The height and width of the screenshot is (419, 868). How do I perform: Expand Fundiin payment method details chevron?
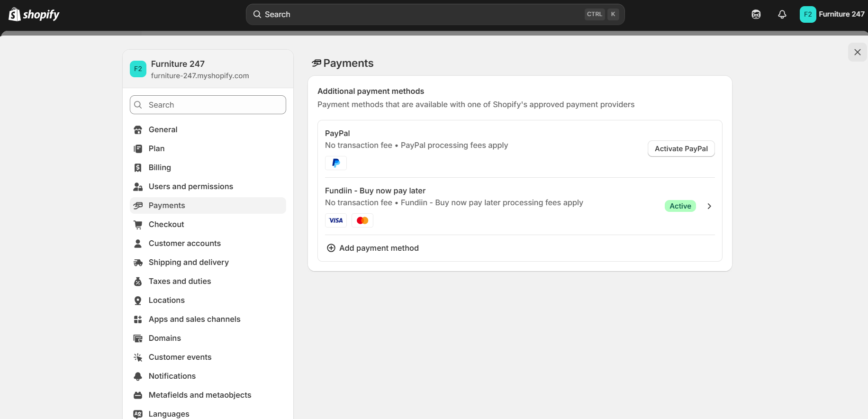[709, 206]
